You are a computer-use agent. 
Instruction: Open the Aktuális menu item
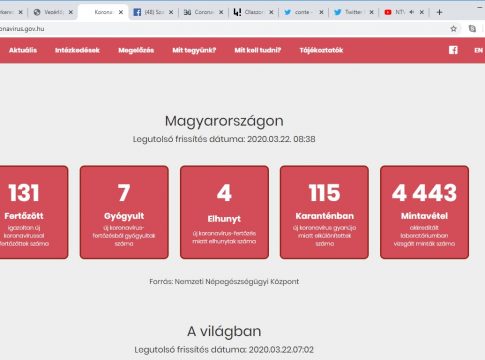[23, 50]
